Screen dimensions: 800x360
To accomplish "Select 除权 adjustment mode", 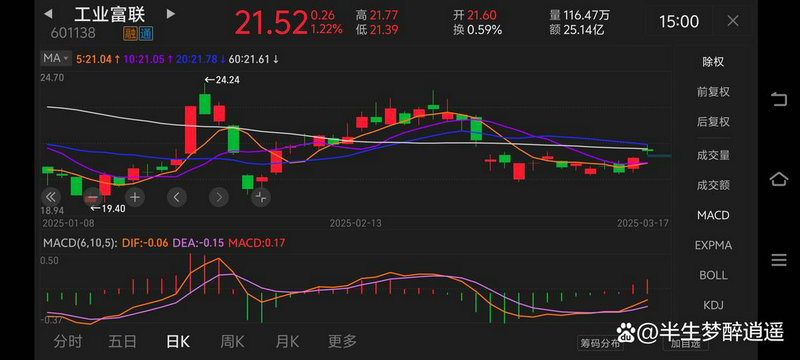I will point(713,62).
